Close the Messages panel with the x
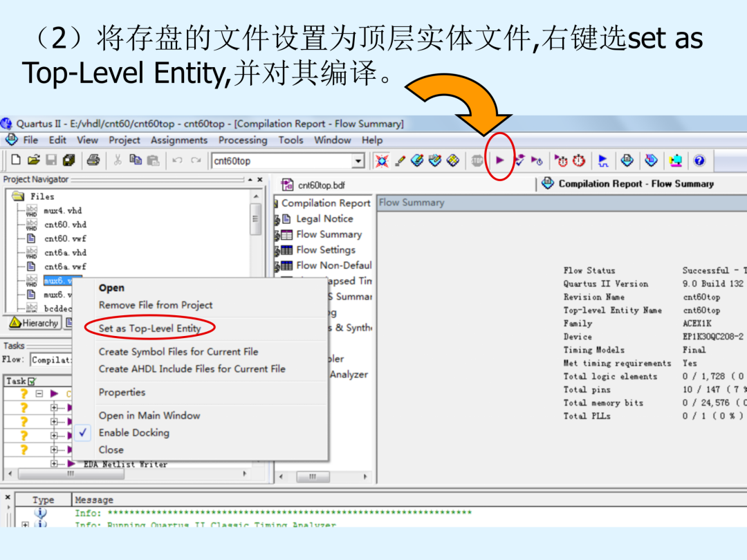 click(x=8, y=496)
